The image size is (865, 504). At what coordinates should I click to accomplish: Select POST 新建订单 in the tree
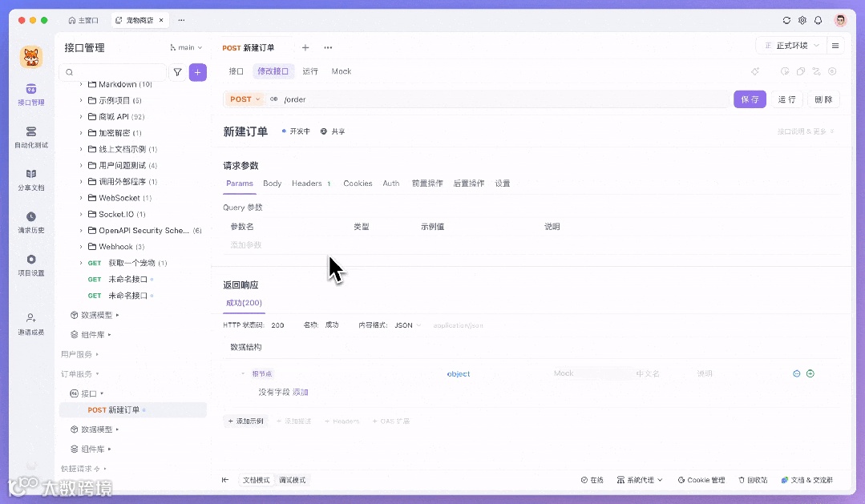coord(133,409)
